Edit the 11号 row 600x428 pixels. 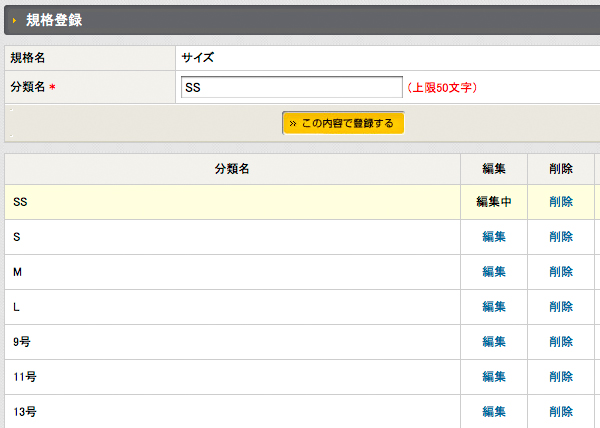tap(494, 377)
